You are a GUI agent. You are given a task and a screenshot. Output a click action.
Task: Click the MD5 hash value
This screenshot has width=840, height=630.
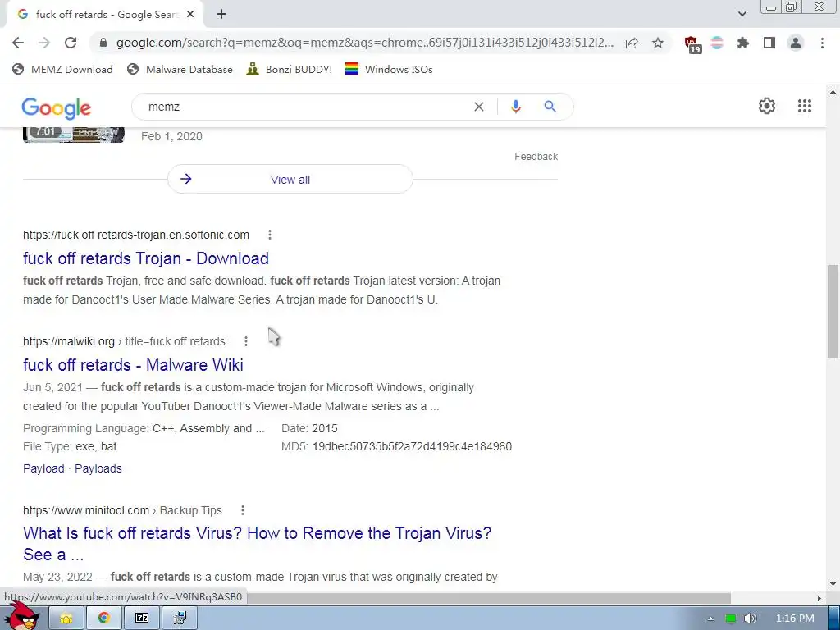tap(412, 446)
